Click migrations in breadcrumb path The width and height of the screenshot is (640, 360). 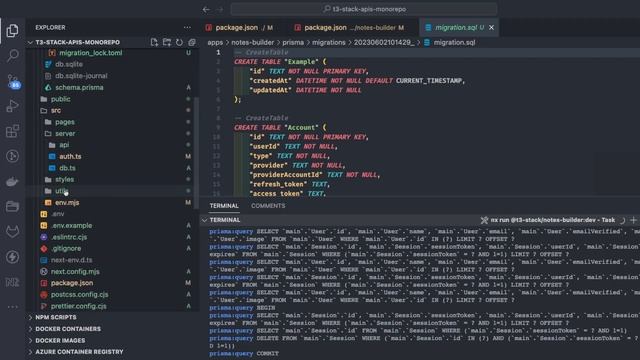coord(329,42)
